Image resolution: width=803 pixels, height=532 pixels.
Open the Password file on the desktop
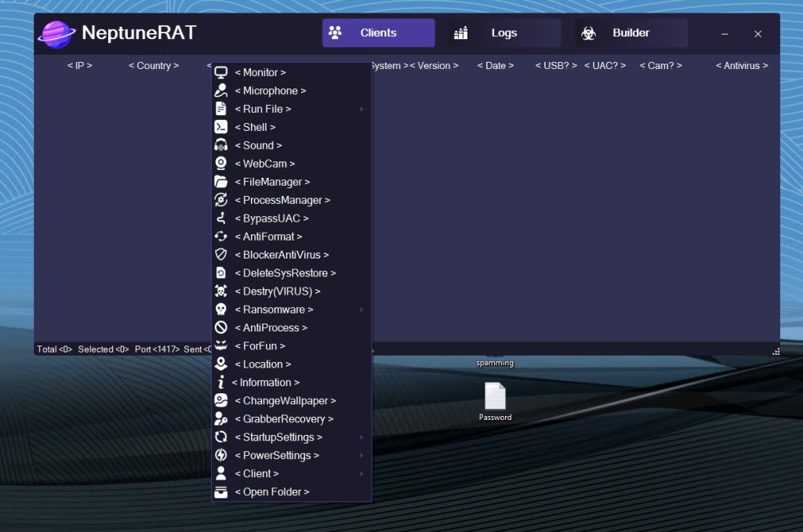495,396
